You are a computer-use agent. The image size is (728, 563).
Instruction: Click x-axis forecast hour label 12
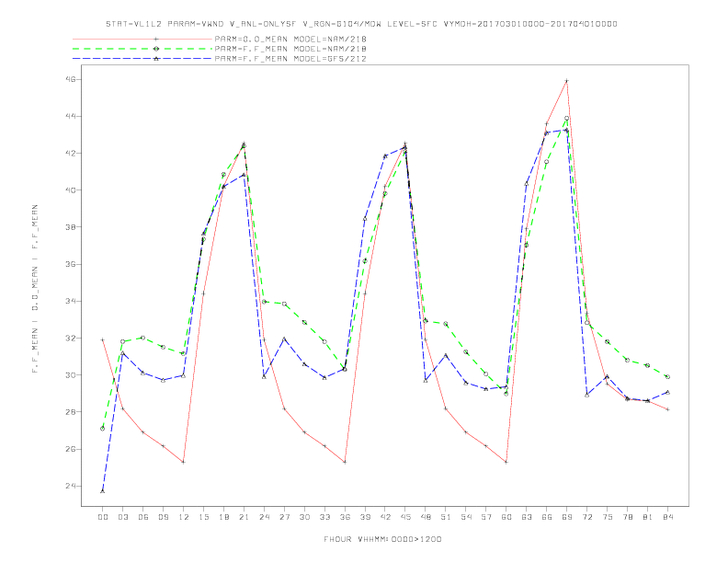(184, 517)
